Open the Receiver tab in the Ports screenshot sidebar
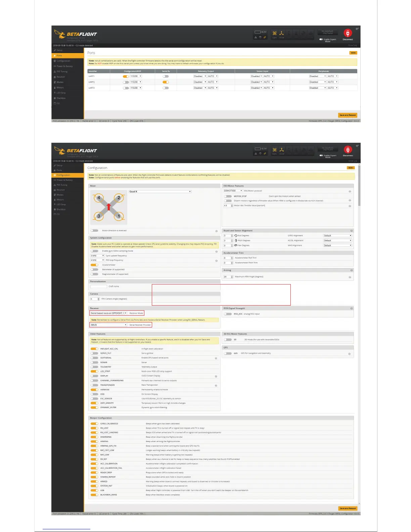The image size is (411, 532). pyautogui.click(x=67, y=77)
